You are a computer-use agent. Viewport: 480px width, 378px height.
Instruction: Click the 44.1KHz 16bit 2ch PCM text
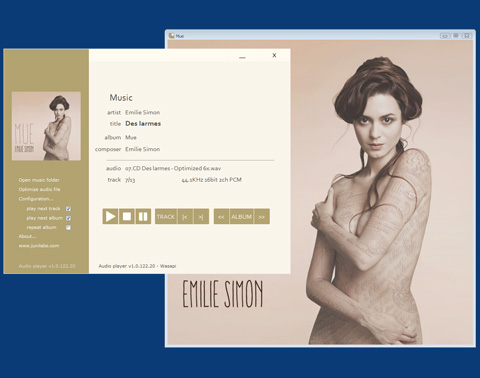point(212,180)
